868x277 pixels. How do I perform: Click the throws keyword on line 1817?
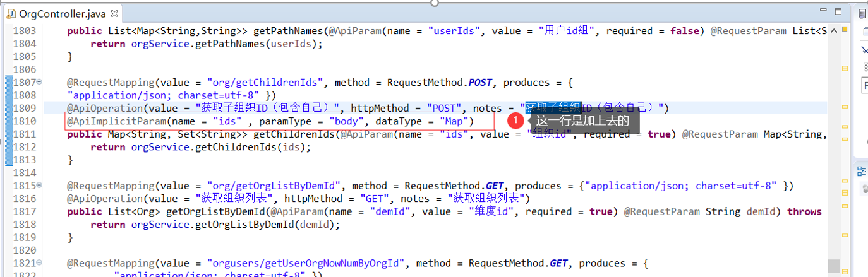(x=804, y=211)
